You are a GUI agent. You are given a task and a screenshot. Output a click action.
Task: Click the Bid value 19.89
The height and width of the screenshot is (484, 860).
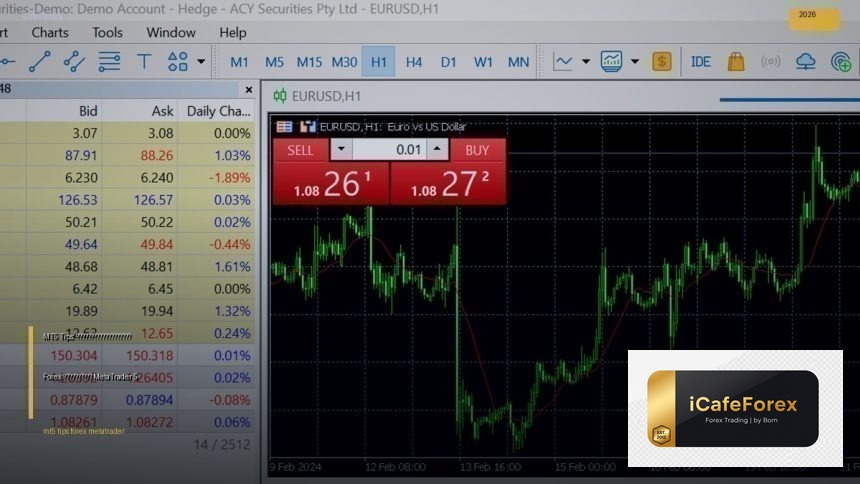tap(81, 311)
